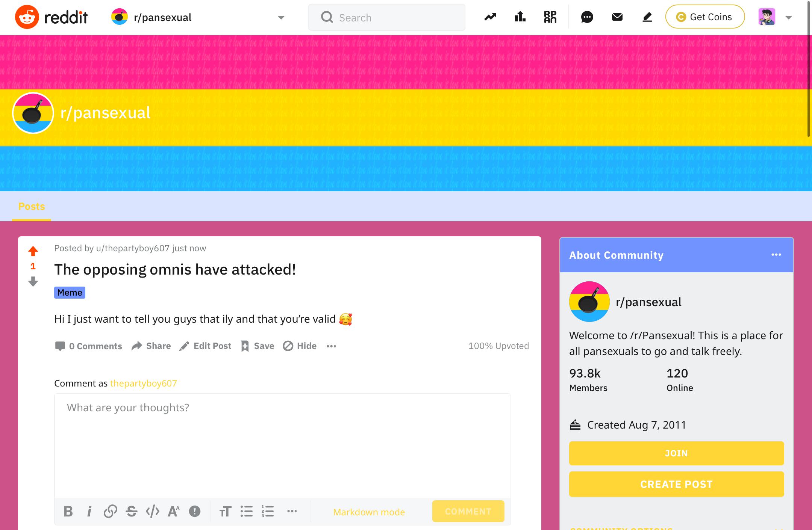Add a bulleted list to your comment
Screen dimensions: 812x530
coord(246,511)
